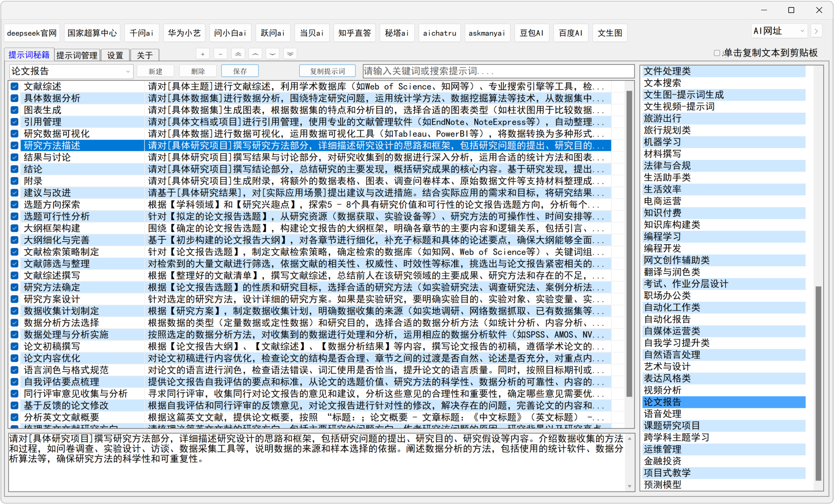Switch to 提示词管理 tab
This screenshot has height=504, width=834.
click(x=77, y=56)
